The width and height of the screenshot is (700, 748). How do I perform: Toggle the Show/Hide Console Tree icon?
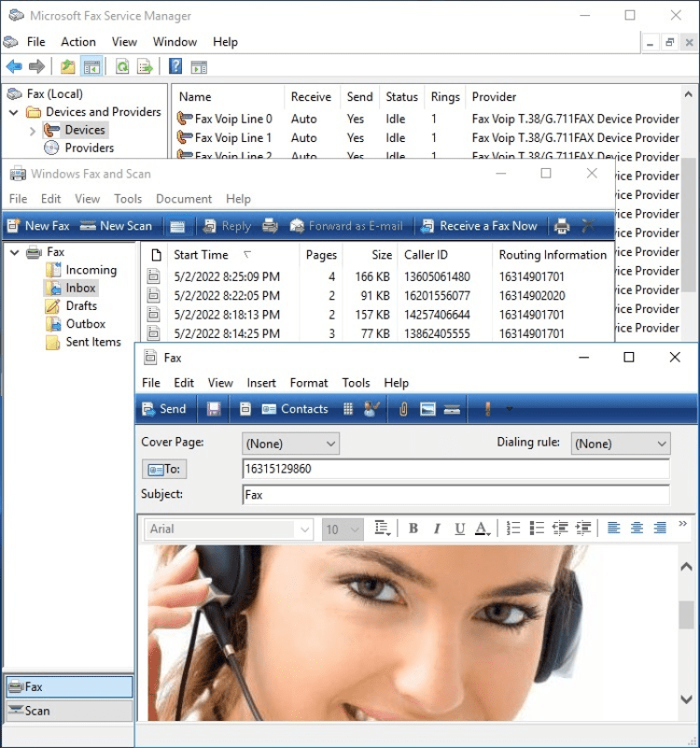91,67
